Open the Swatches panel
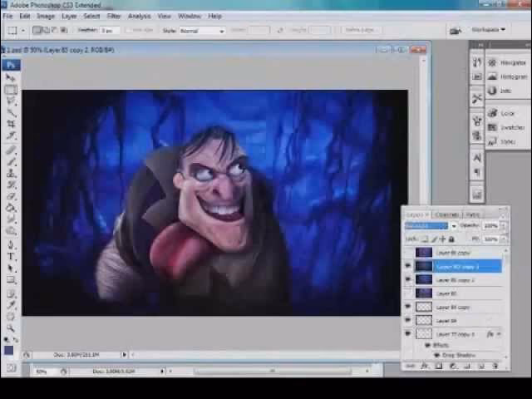 507,127
